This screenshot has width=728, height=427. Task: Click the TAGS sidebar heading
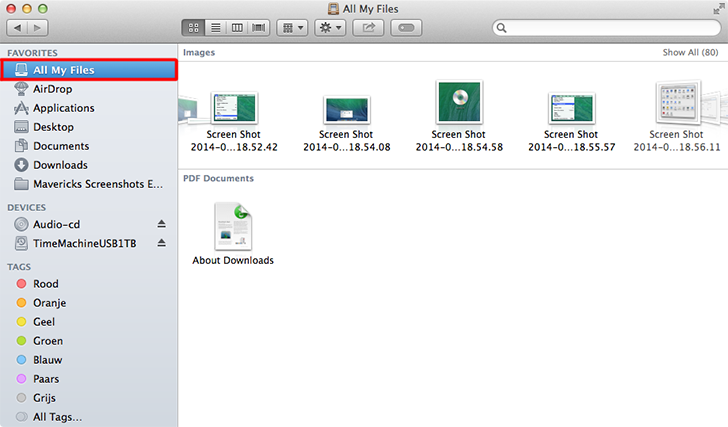19,267
